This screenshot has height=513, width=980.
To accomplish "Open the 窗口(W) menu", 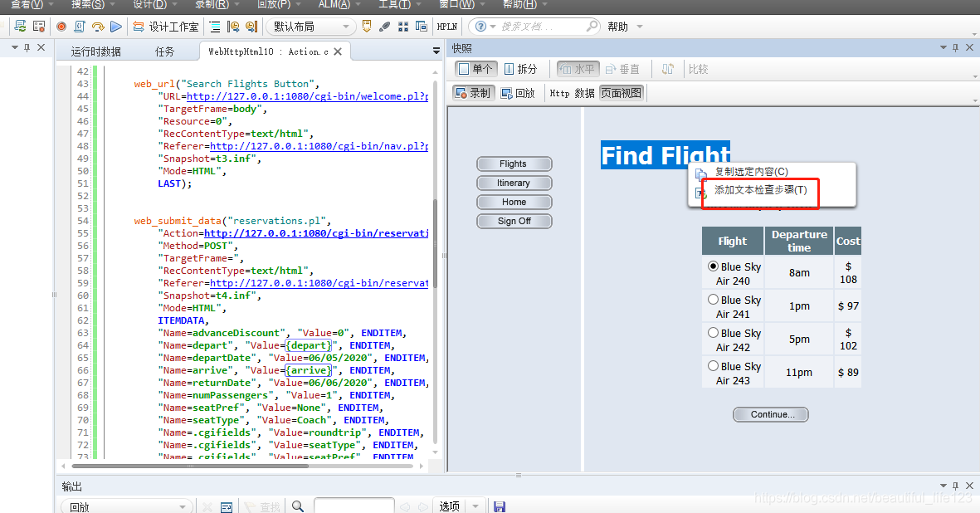I will point(457,4).
